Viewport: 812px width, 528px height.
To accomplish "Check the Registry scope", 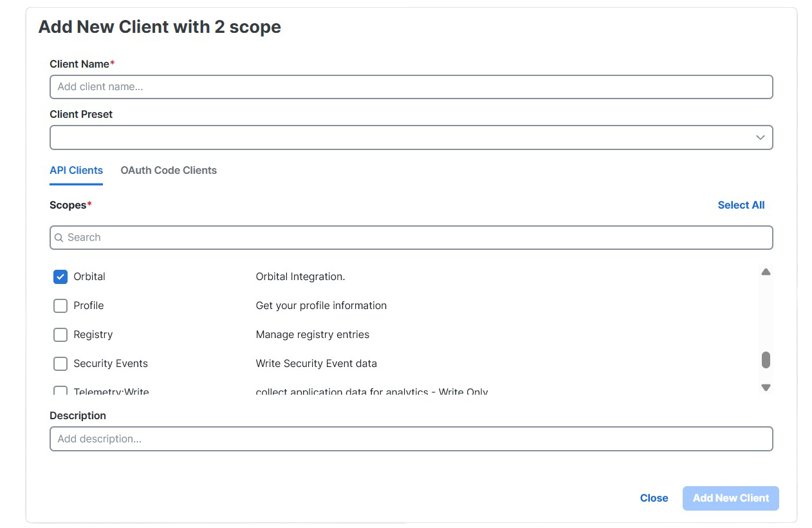I will [x=60, y=334].
